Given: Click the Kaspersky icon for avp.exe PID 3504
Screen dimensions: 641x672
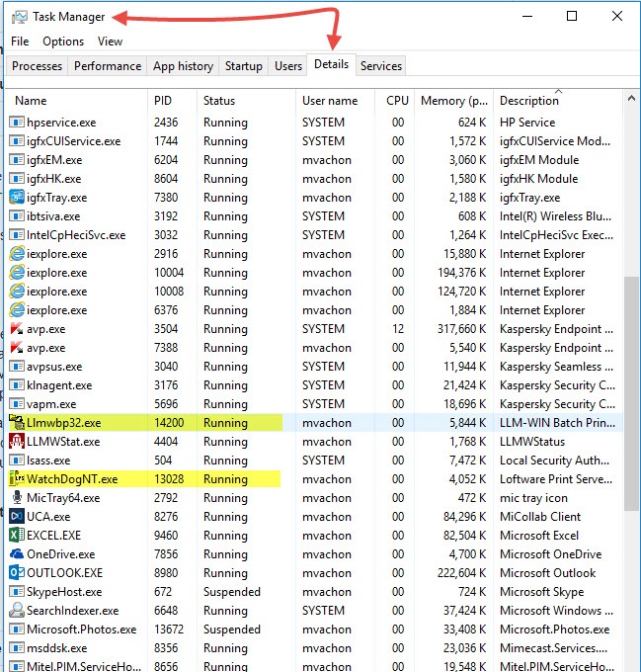Looking at the screenshot, I should [x=17, y=329].
